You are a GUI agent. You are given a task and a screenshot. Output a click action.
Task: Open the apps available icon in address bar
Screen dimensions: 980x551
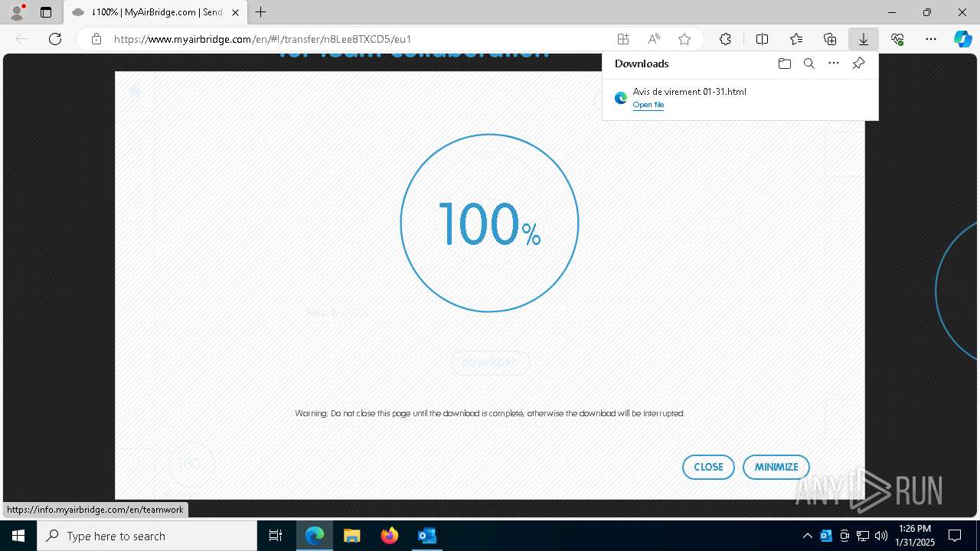(x=623, y=39)
